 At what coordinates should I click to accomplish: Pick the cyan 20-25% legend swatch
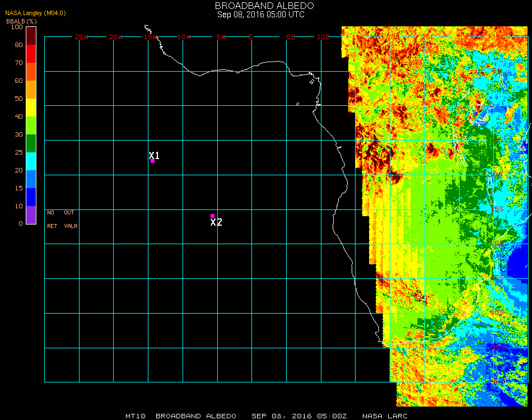pyautogui.click(x=31, y=161)
